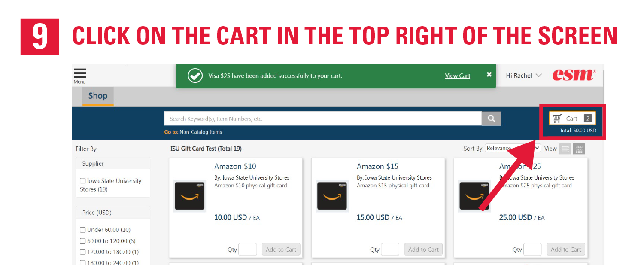This screenshot has width=644, height=274.
Task: Check the 60.00 to 120.00 filter
Action: (83, 241)
